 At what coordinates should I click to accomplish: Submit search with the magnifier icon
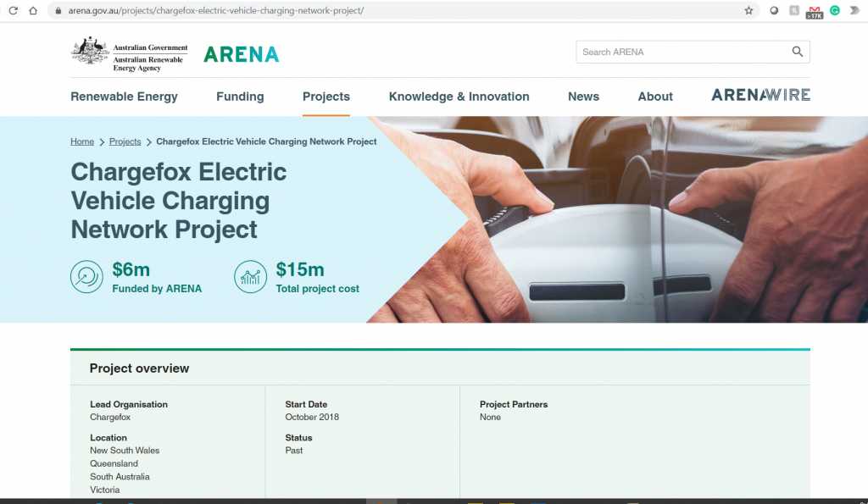pos(797,52)
